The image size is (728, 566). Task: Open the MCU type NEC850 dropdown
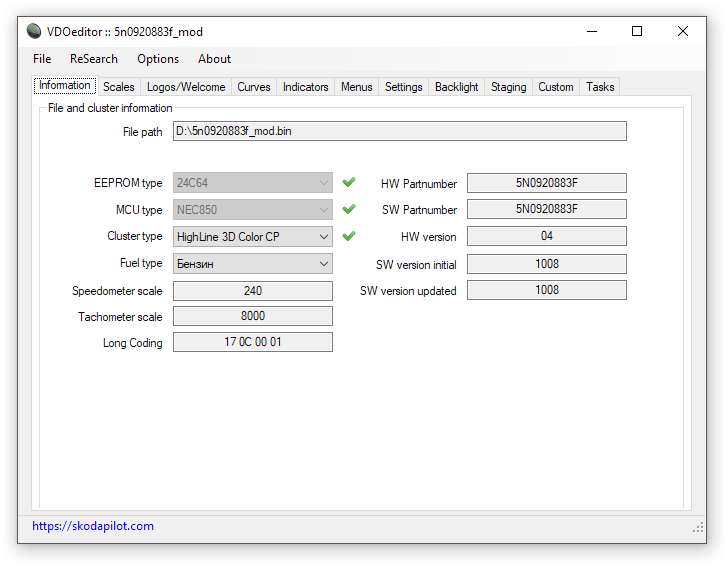(253, 209)
